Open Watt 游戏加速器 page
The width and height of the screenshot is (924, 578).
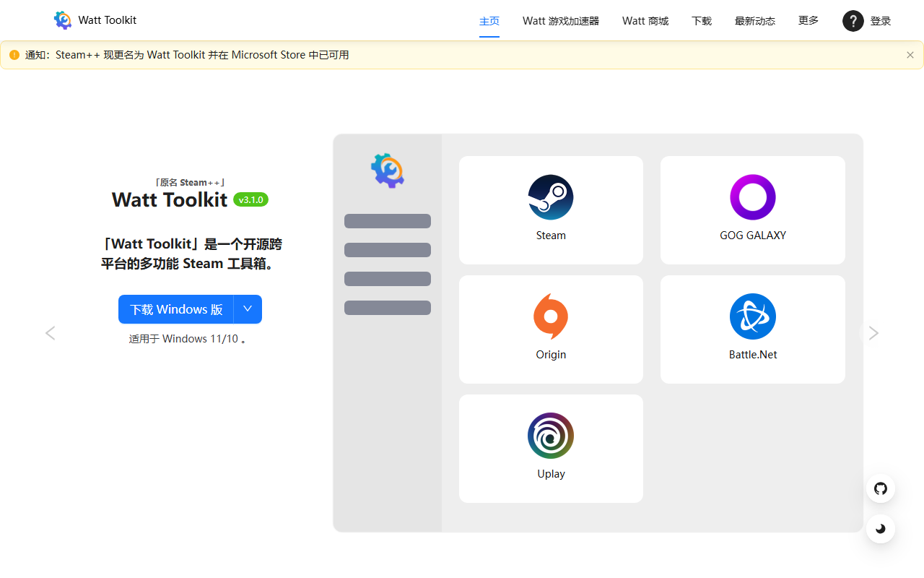click(x=561, y=21)
